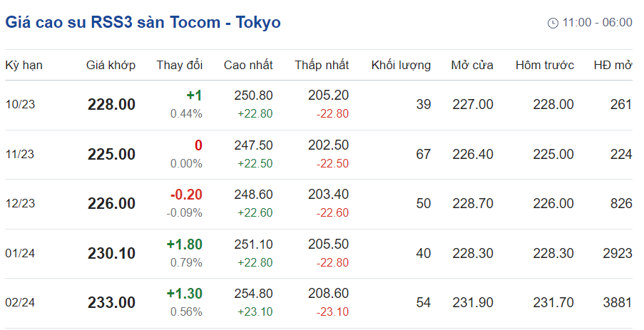Click the Thay đổi column header
The width and height of the screenshot is (644, 330).
coord(179,66)
